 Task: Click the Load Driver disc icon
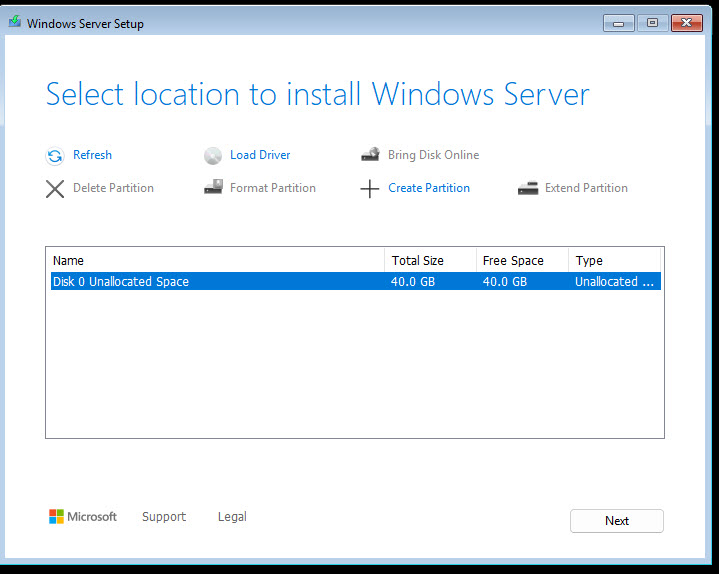(213, 156)
